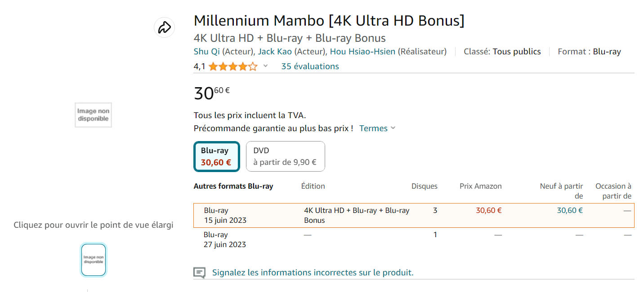644x292 pixels.
Task: Open the main unavailable product image
Action: 93,115
